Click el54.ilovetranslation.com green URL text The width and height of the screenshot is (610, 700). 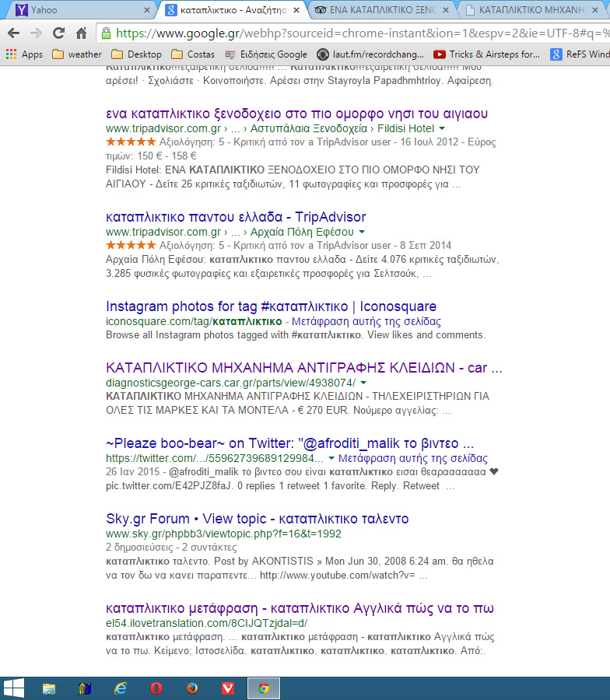point(206,623)
